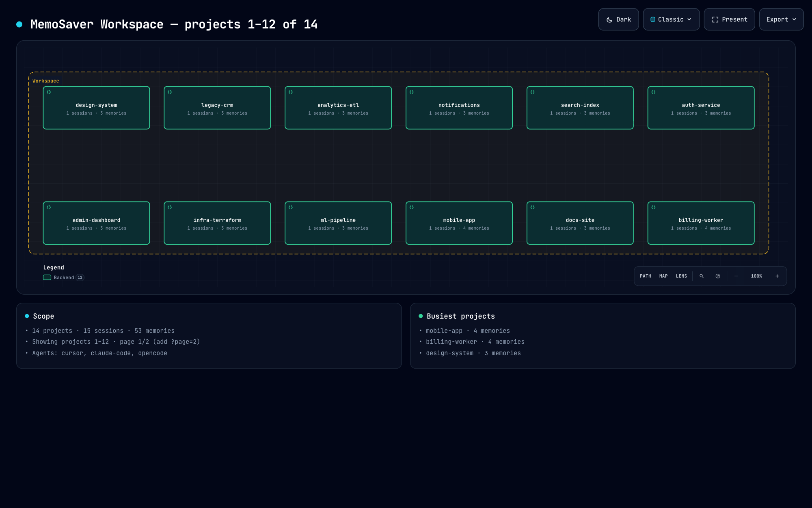Zoom out with the minus icon
812x508 pixels.
click(x=736, y=276)
